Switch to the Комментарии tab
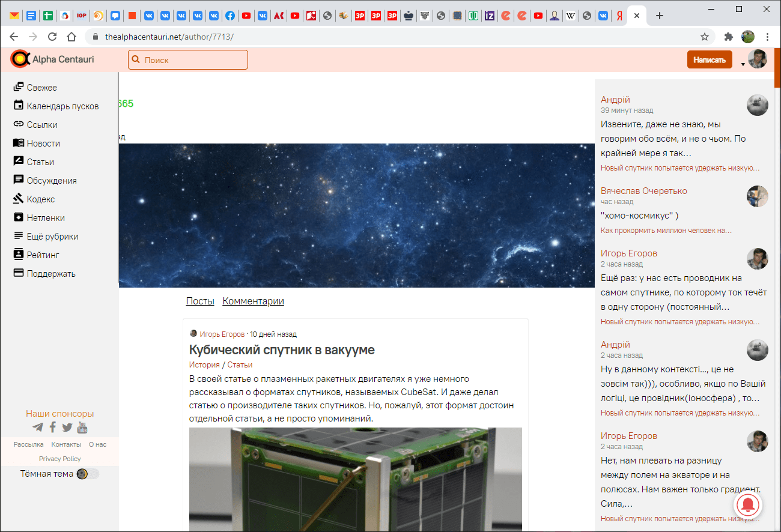This screenshot has height=532, width=781. [x=253, y=301]
